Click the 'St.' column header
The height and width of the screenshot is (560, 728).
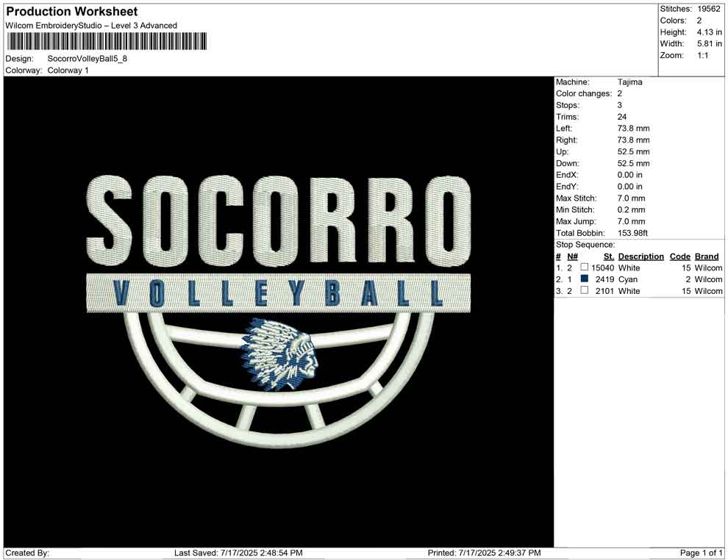(609, 256)
